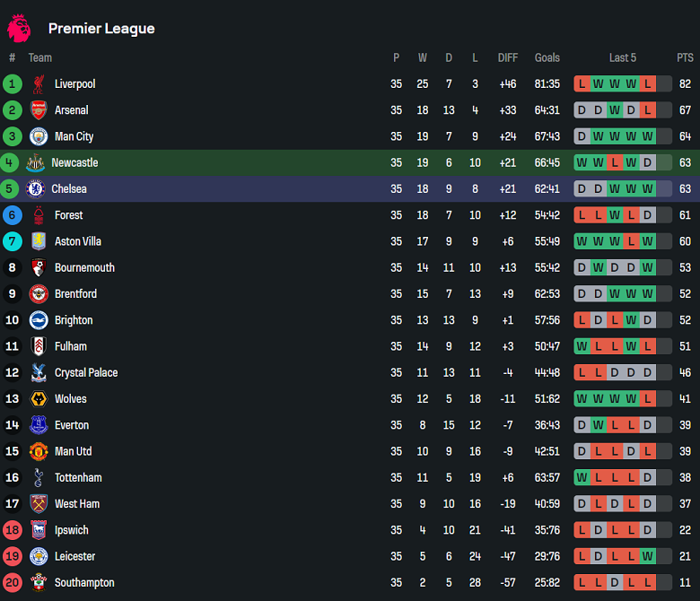Open the Bournemouth team name link
Viewport: 700px width, 601px height.
point(84,267)
